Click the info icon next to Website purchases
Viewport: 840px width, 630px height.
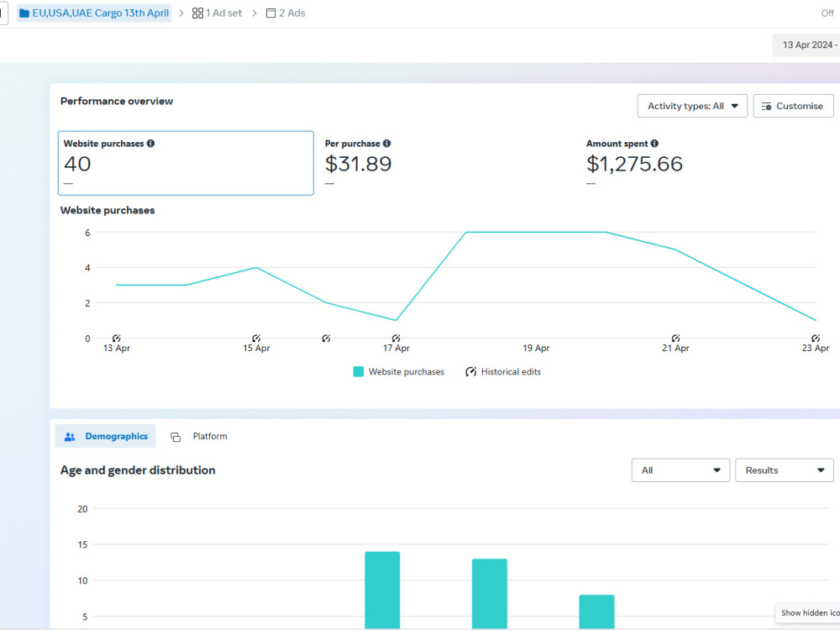pos(150,144)
